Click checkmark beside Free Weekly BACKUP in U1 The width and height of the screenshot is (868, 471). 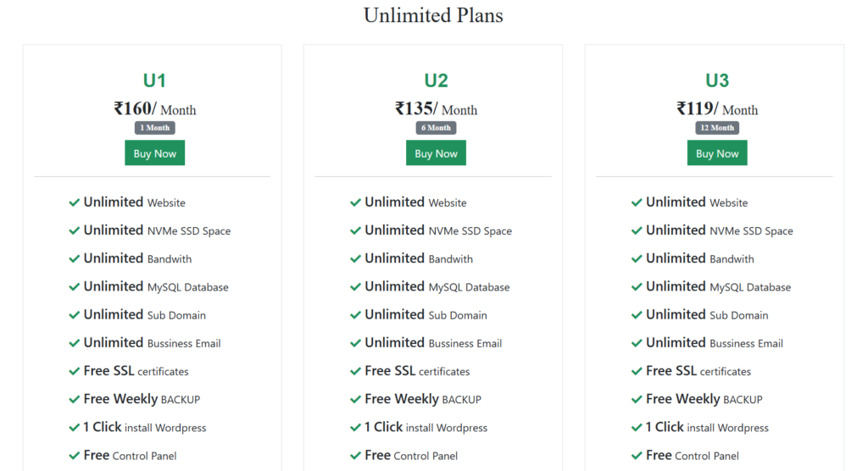(x=75, y=399)
